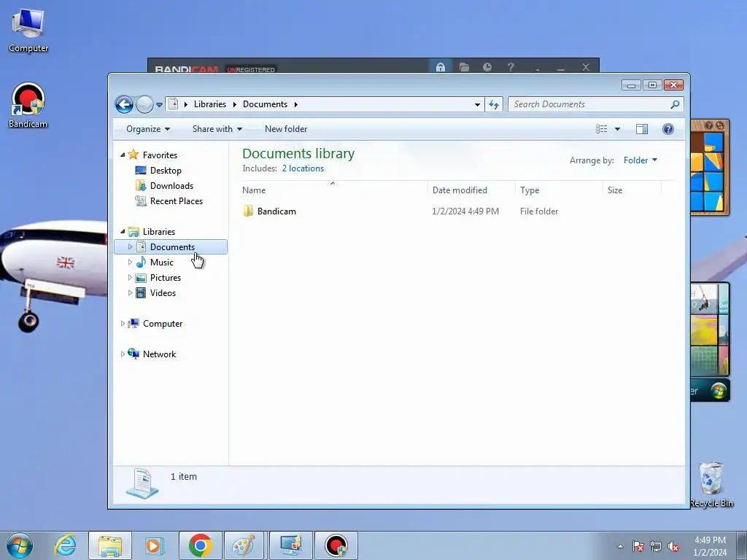Image resolution: width=747 pixels, height=560 pixels.
Task: Change the view with the view icon
Action: (602, 129)
